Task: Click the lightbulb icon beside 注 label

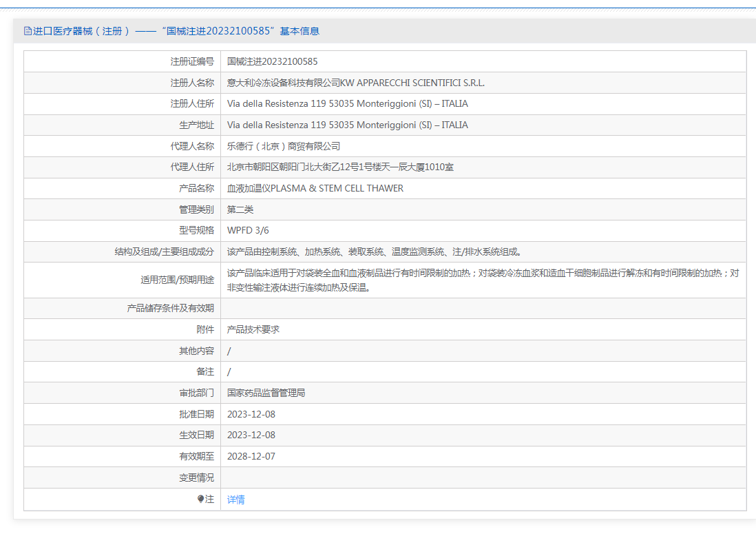Action: pos(200,500)
